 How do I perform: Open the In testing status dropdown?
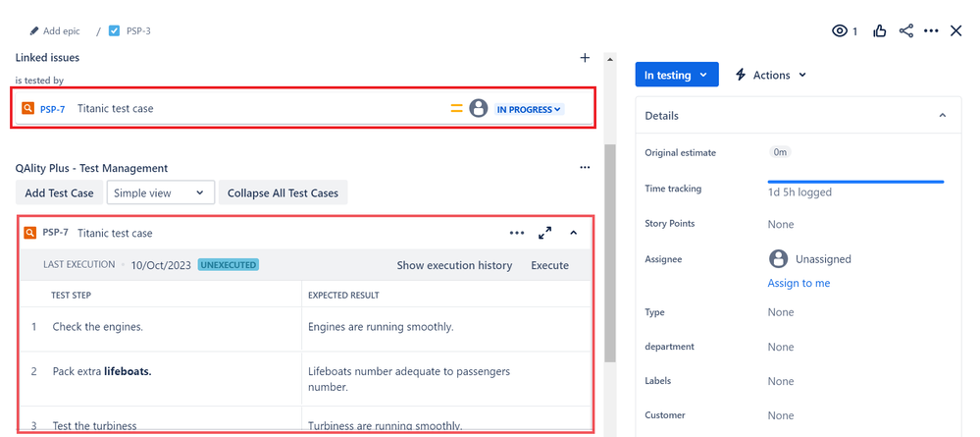(x=676, y=75)
